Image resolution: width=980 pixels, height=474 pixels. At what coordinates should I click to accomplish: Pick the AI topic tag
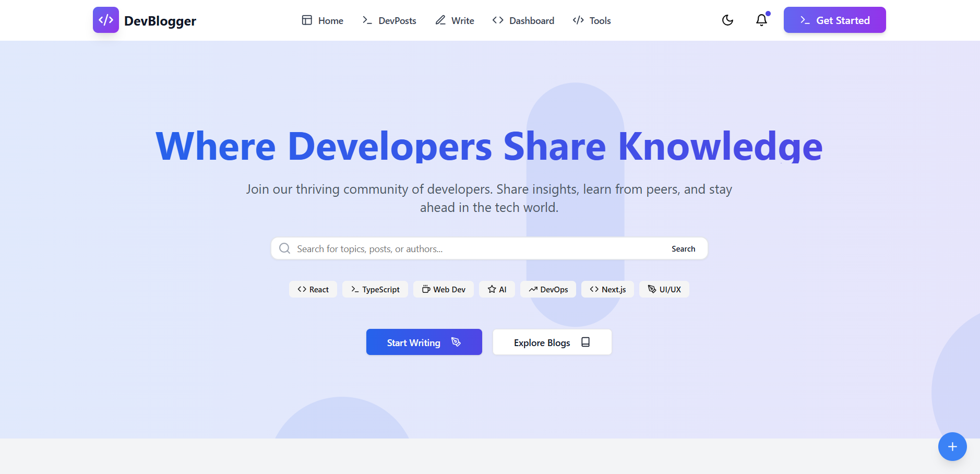(497, 289)
